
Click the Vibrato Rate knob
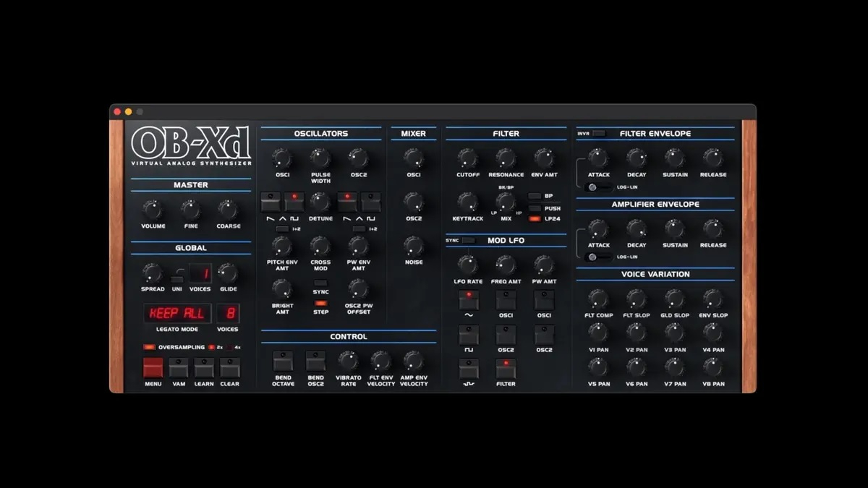point(349,361)
